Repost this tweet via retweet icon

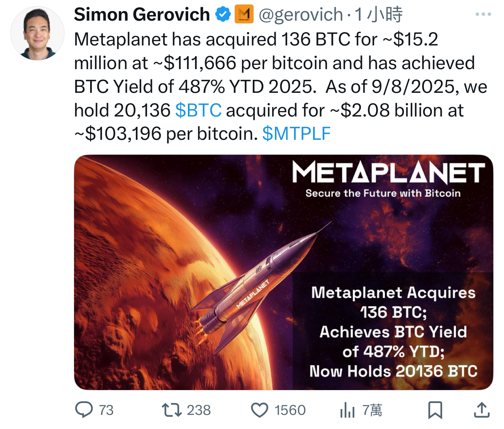(171, 410)
